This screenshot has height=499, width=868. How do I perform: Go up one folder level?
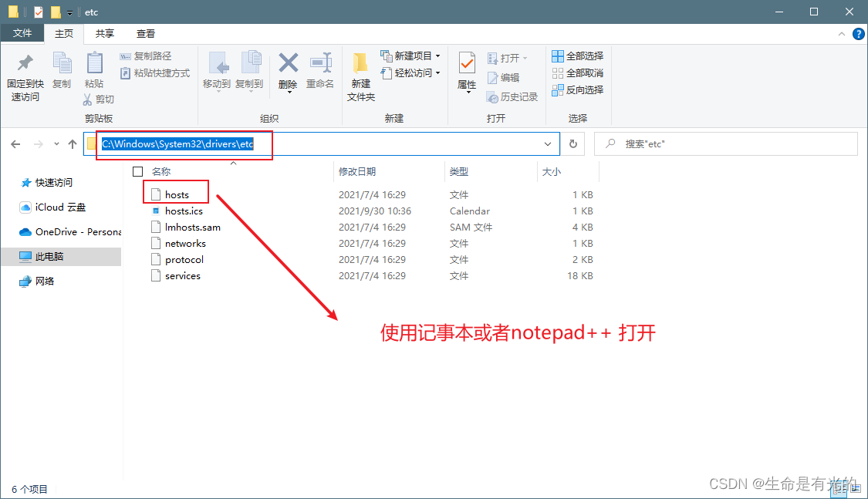tap(73, 144)
